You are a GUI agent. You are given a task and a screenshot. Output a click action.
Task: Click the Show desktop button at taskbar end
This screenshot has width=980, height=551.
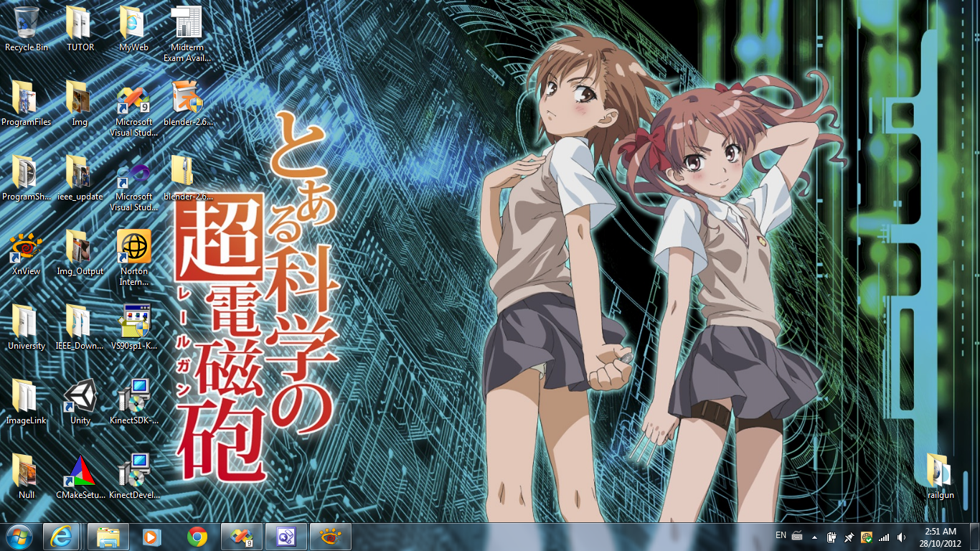(x=974, y=537)
